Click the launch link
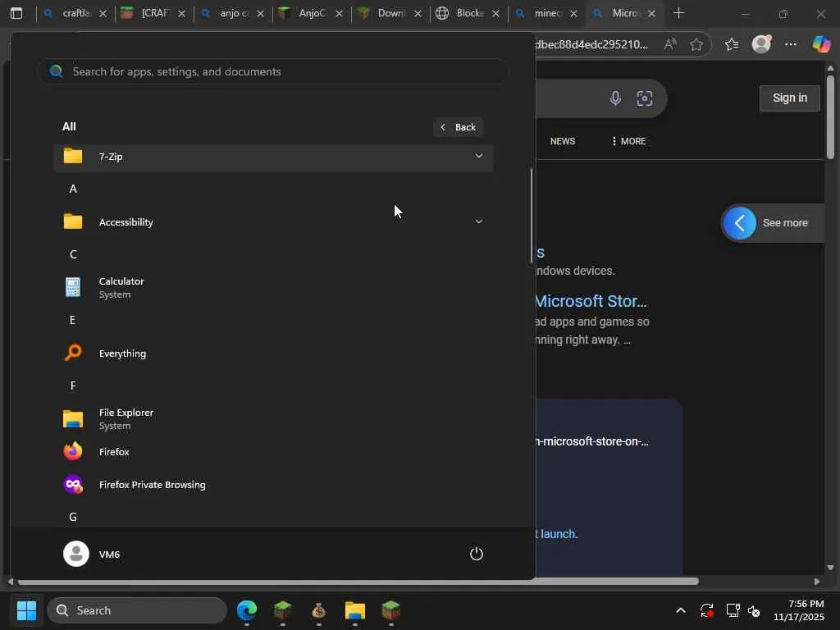This screenshot has width=840, height=630. coord(557,534)
